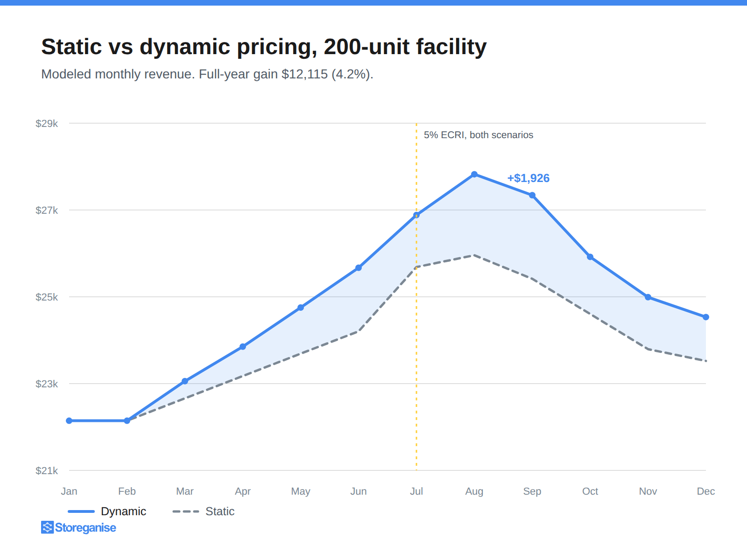Click the $21k y-axis label

[47, 470]
